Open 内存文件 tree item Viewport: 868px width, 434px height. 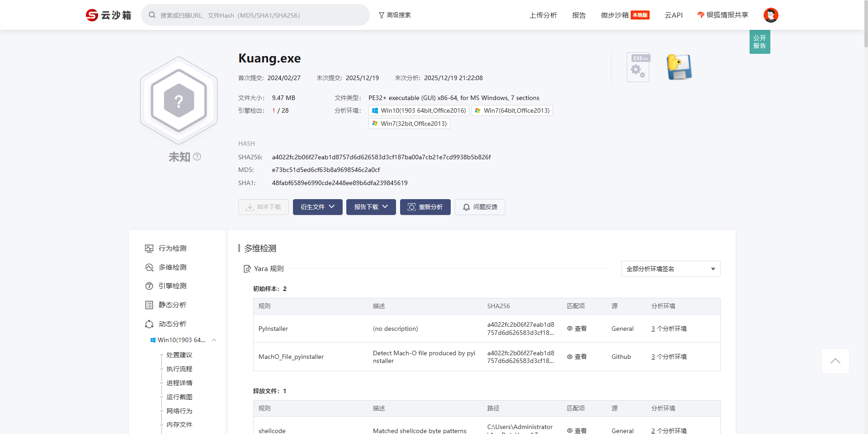click(179, 424)
